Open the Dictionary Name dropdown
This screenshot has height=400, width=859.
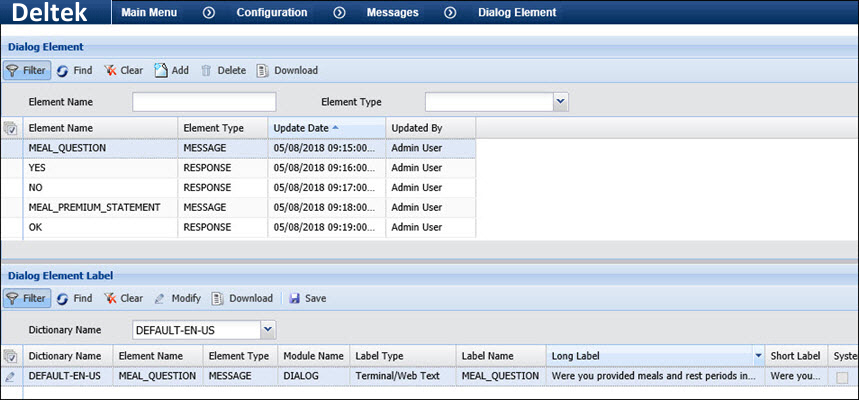(267, 329)
